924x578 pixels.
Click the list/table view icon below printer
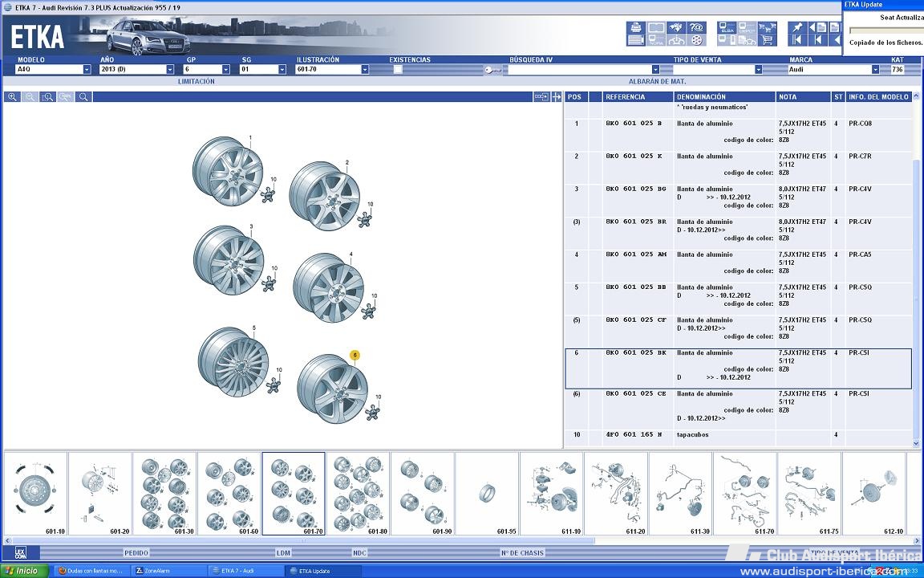636,39
